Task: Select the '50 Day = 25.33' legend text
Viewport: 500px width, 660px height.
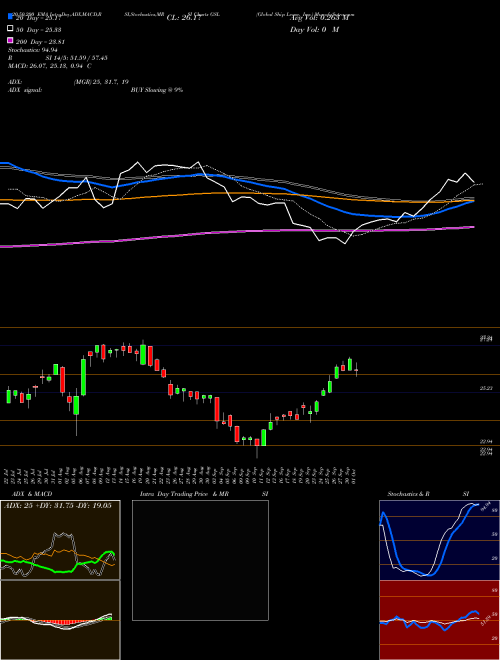Action: [x=38, y=29]
